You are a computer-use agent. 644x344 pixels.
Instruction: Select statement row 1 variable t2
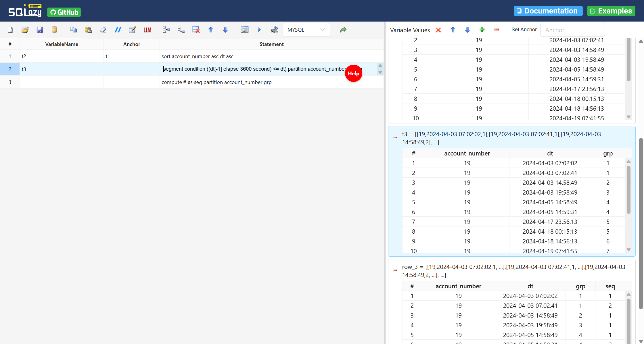coord(62,56)
